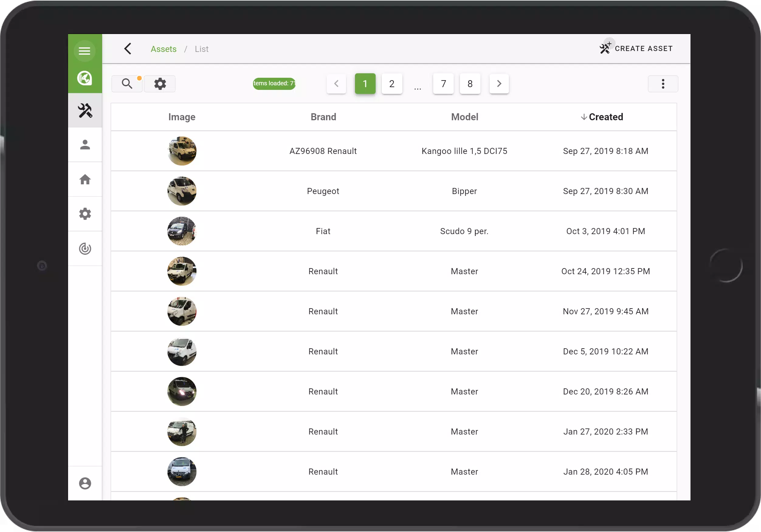Open the Fiat Scudo asset thumbnail
Image resolution: width=761 pixels, height=532 pixels.
click(x=182, y=231)
